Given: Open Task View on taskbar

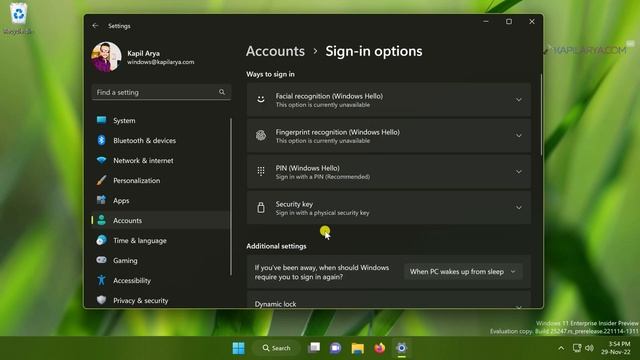Looking at the screenshot, I should (x=314, y=348).
